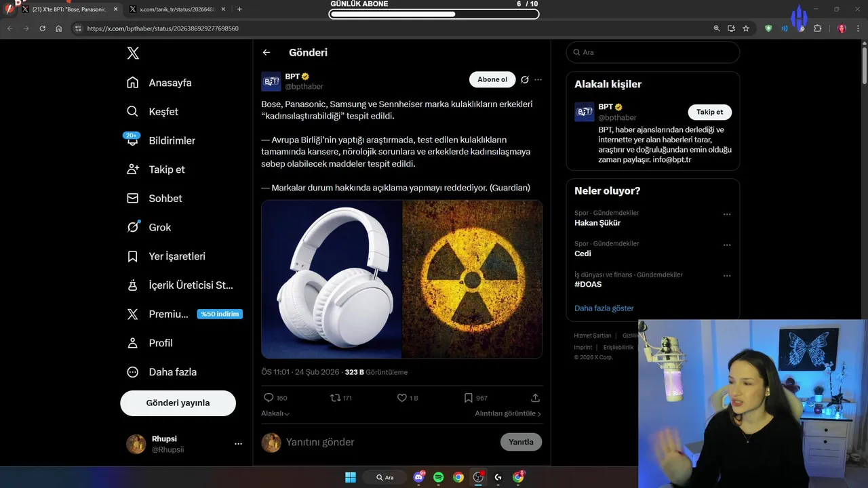Expand the Alakalı replies sort dropdown
This screenshot has height=488, width=868.
pos(275,413)
